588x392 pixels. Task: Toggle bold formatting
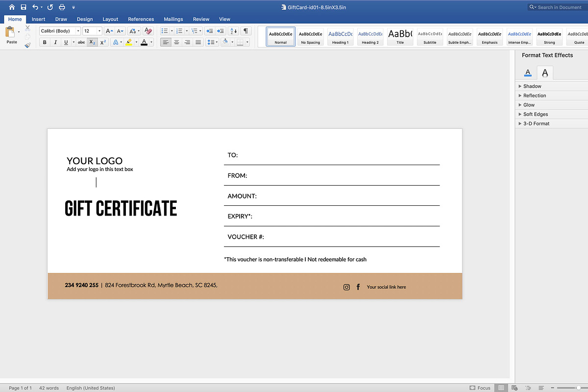(x=45, y=43)
